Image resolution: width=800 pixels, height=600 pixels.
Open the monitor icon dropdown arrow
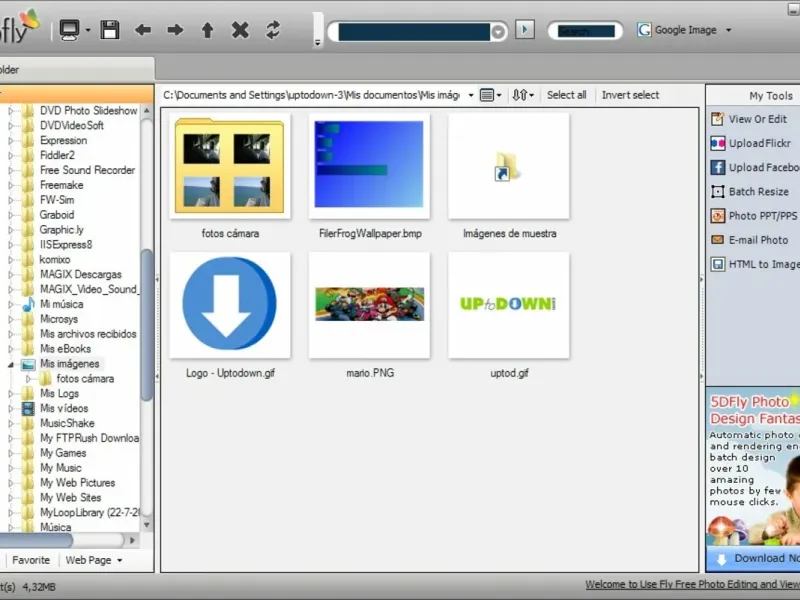(88, 31)
